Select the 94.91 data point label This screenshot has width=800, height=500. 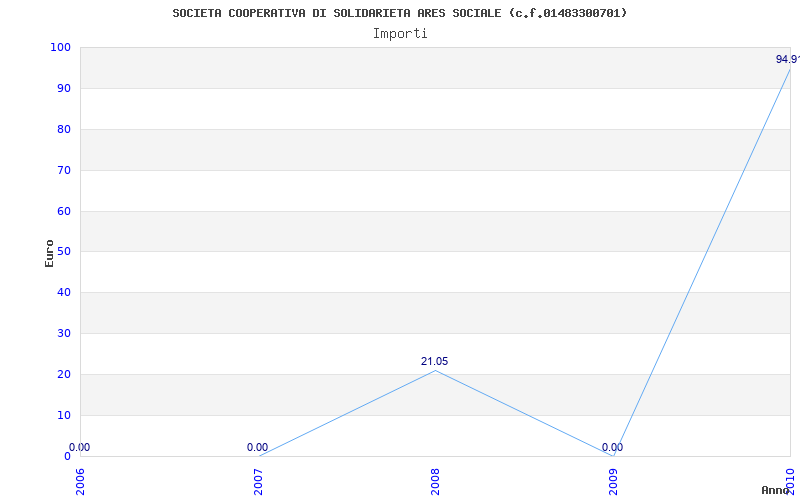pos(787,59)
